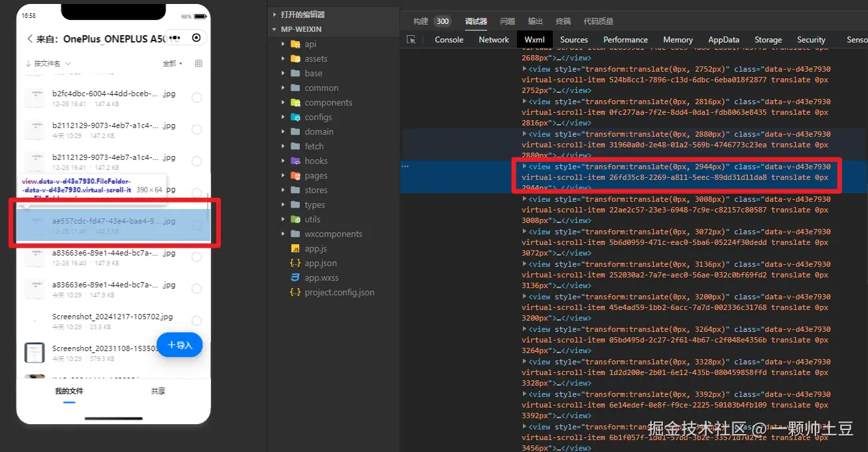Tap the blue 导入 import button
Image resolution: width=868 pixels, height=452 pixels.
click(x=179, y=344)
